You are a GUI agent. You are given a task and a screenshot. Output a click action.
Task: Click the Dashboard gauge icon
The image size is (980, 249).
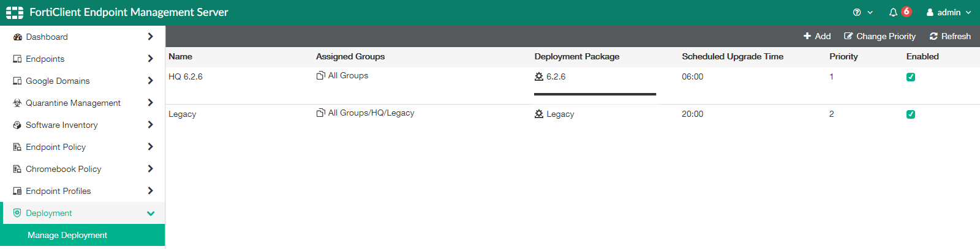17,37
